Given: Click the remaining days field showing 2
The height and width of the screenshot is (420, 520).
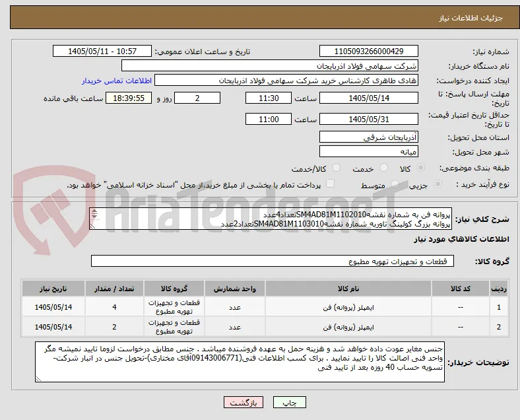Looking at the screenshot, I should (x=197, y=98).
